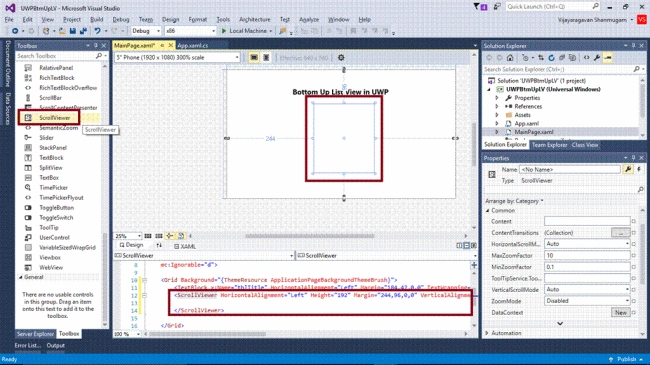This screenshot has width=650, height=365.
Task: Select RelativePanel in the Toolbox
Action: click(56, 68)
